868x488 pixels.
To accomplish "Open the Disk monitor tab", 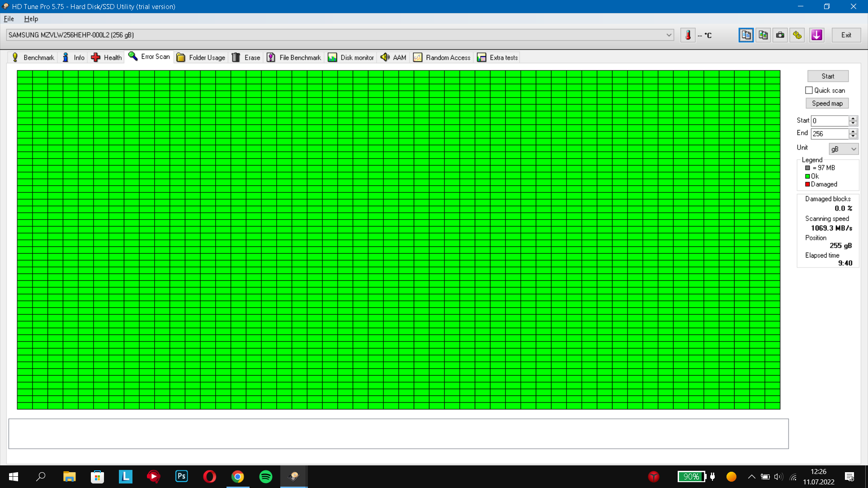I will coord(351,57).
